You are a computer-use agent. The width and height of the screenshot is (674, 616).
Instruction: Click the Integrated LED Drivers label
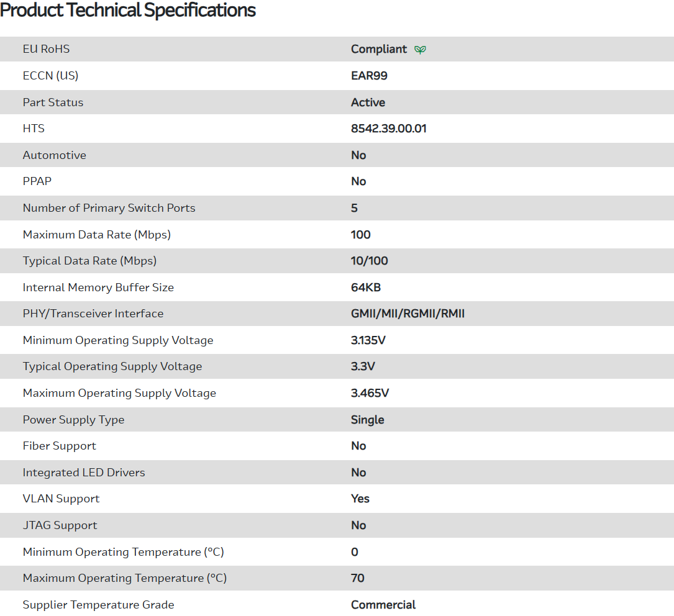[x=84, y=473]
